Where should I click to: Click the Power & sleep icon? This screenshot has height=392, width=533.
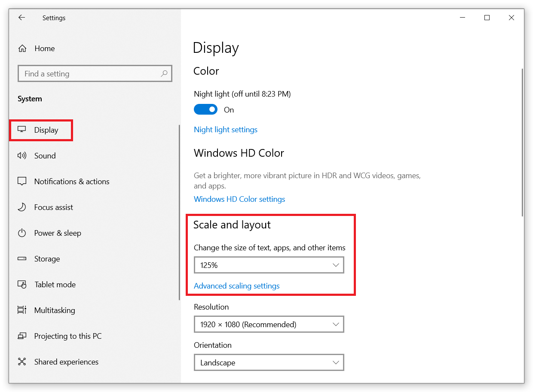pyautogui.click(x=22, y=233)
